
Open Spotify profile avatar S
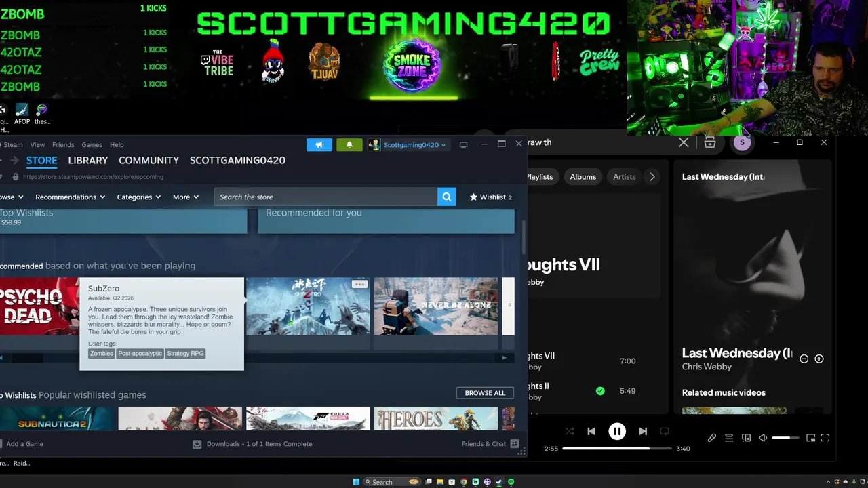pos(743,142)
